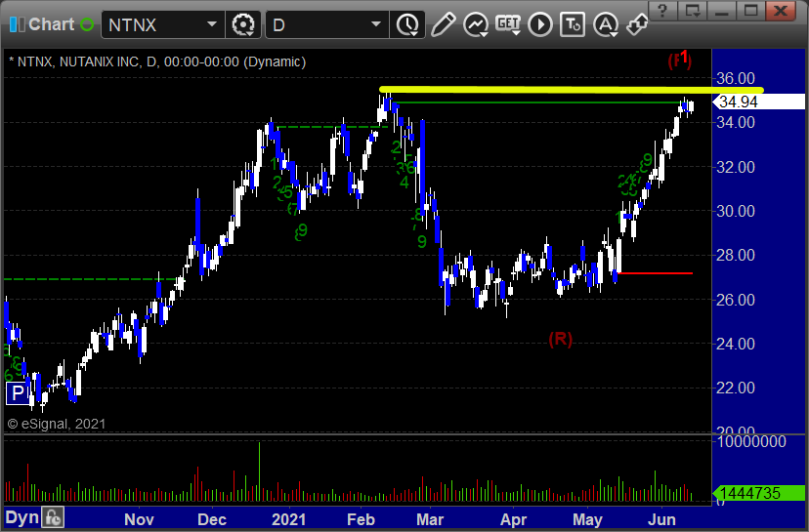Click the 24.00 price axis label
Image resolution: width=809 pixels, height=532 pixels.
[x=735, y=344]
